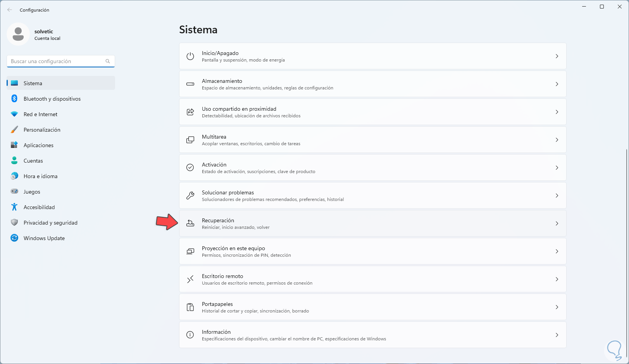The image size is (629, 364).
Task: Expand Uso compartido en proximidad chevron
Action: coord(557,112)
